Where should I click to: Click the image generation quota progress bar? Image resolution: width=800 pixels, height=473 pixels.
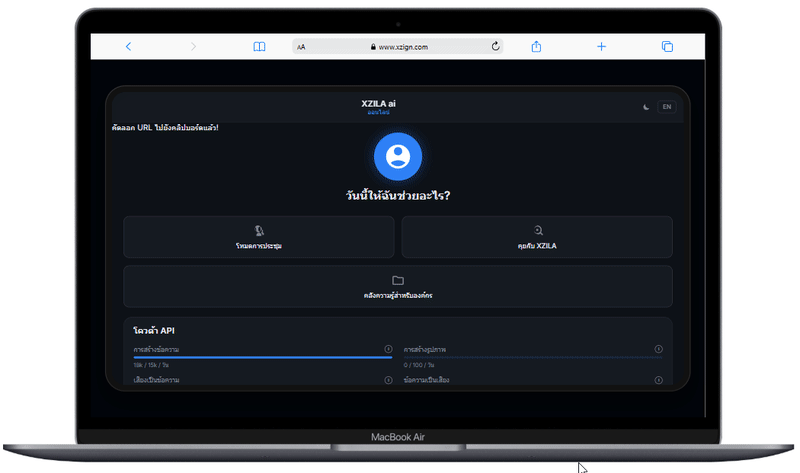533,358
